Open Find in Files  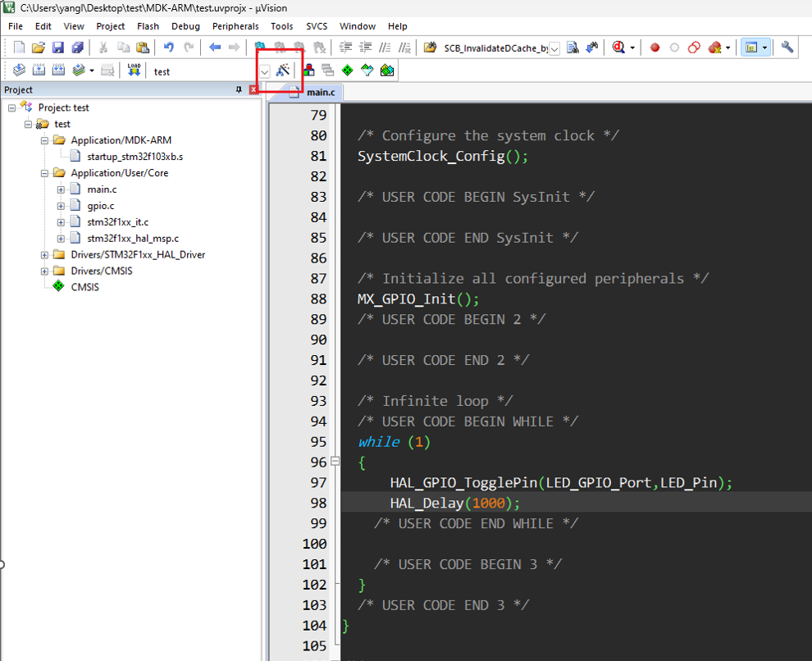[x=431, y=48]
